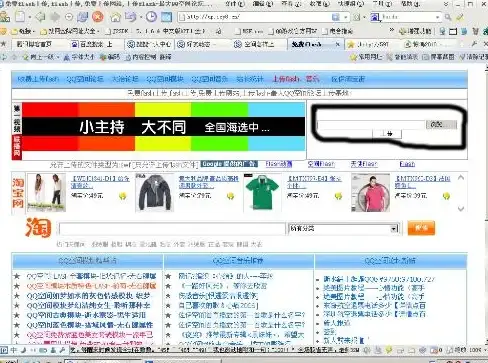Click the orange Taobao search button
Image resolution: width=488 pixels, height=363 pixels.
click(421, 228)
